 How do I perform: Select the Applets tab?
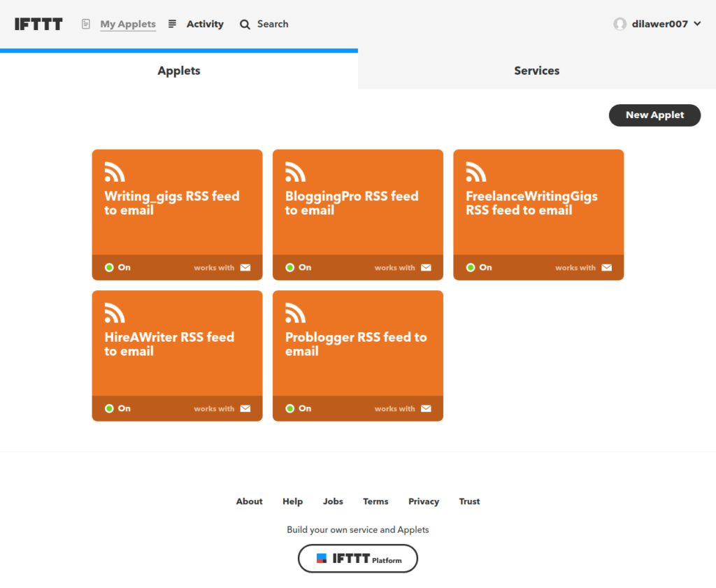pyautogui.click(x=178, y=71)
